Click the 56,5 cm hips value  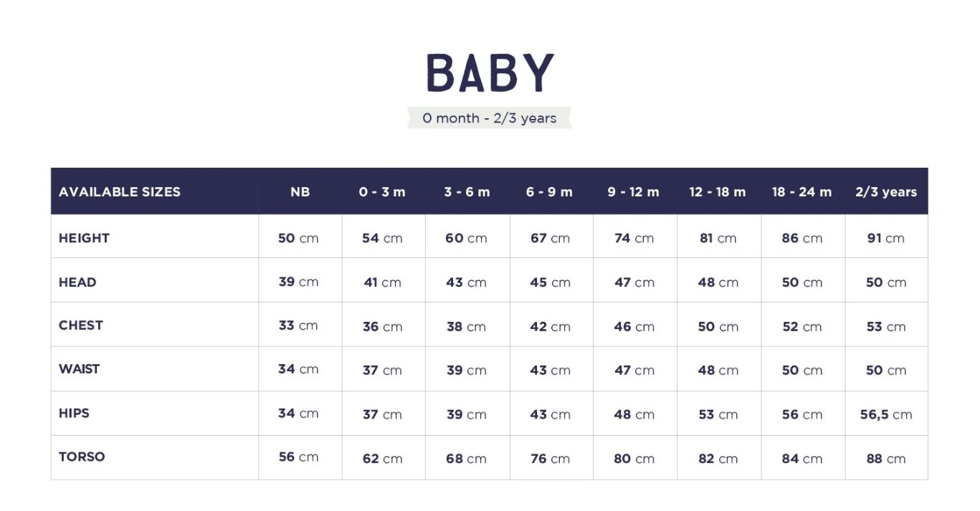click(x=886, y=414)
